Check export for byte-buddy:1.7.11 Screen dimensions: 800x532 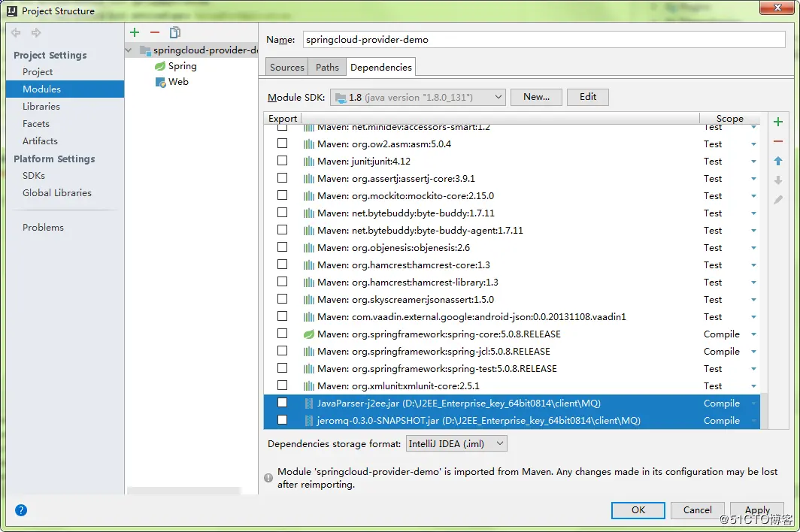282,213
